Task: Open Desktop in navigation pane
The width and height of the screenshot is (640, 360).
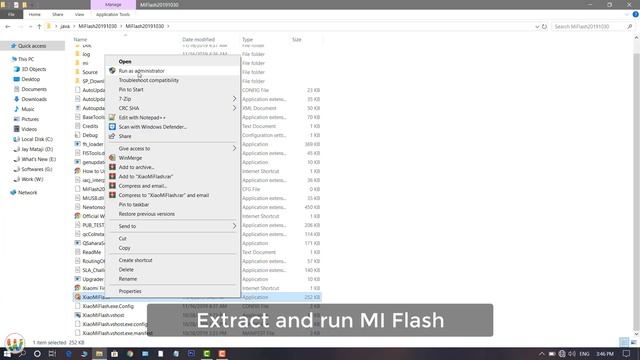Action: (x=31, y=79)
